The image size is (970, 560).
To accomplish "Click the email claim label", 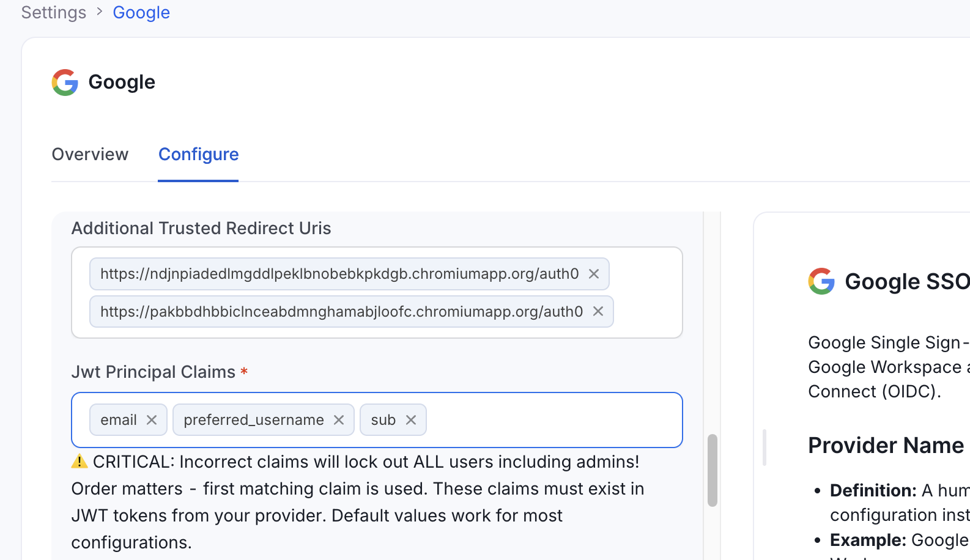I will click(119, 420).
